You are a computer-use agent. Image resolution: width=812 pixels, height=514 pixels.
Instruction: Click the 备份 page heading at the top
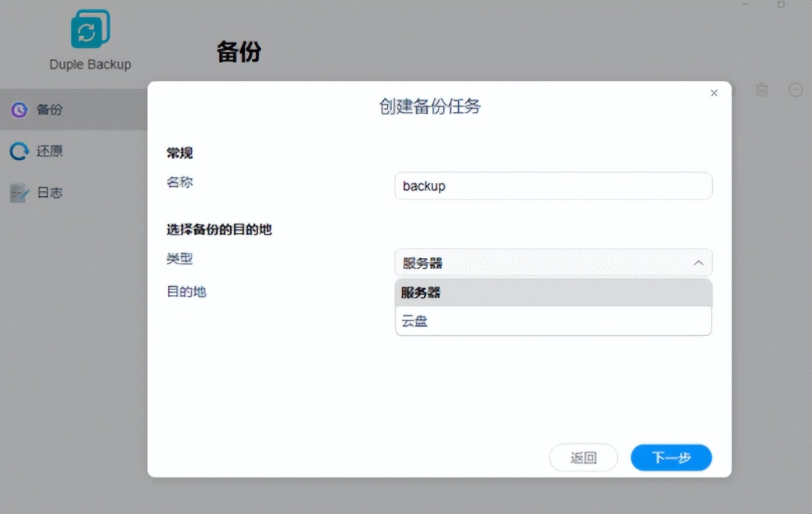coord(238,53)
